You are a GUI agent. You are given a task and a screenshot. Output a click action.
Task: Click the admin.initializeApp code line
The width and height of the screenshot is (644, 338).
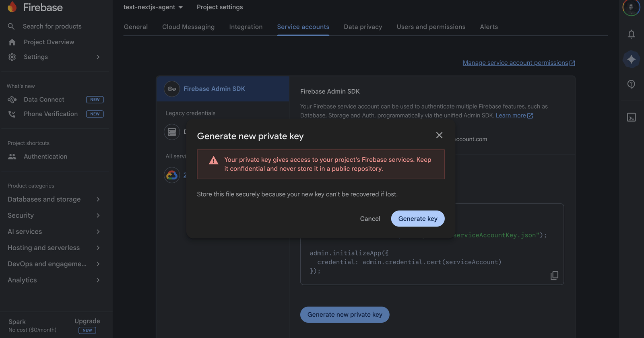(349, 253)
